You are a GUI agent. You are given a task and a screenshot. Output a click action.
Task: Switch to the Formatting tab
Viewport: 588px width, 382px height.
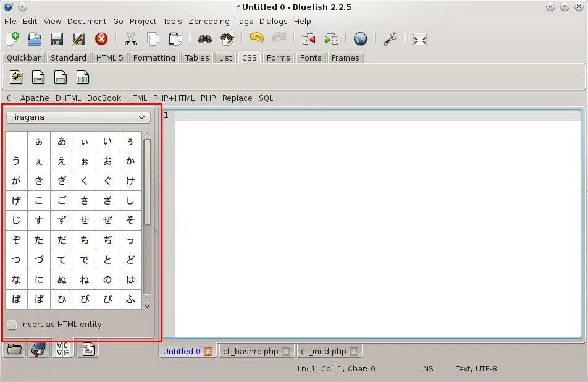[154, 57]
